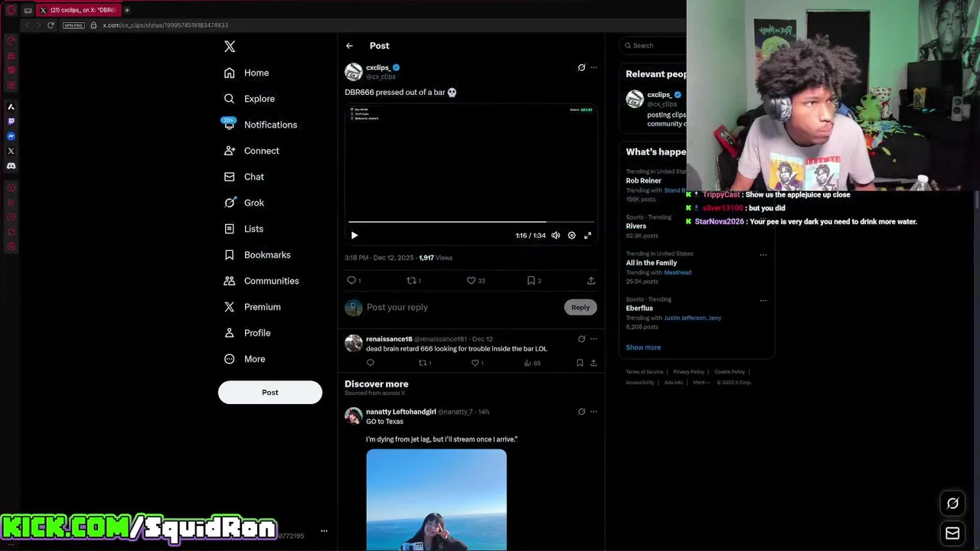Like the renaissance18 comment
This screenshot has width=980, height=551.
tap(476, 363)
